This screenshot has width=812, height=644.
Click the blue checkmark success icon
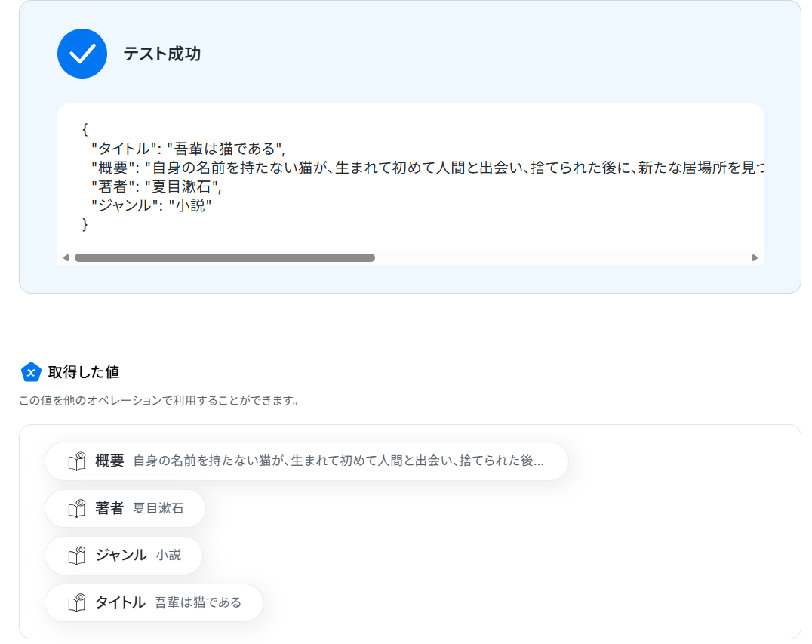(x=82, y=54)
